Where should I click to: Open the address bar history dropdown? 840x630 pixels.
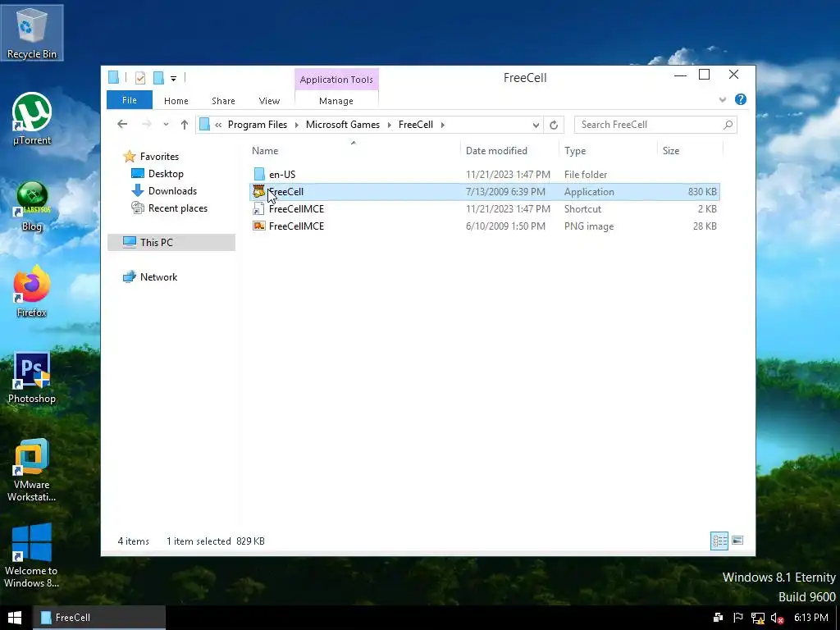tap(535, 125)
